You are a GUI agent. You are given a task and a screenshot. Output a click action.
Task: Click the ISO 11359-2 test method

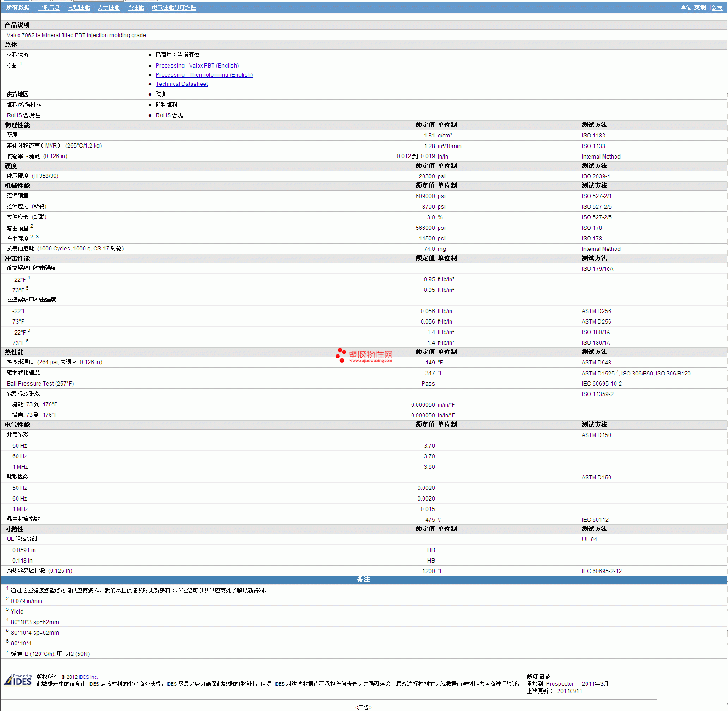click(x=598, y=394)
